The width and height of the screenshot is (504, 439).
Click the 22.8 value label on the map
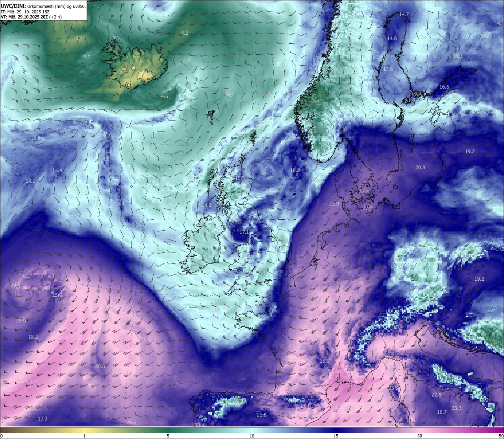436,395
